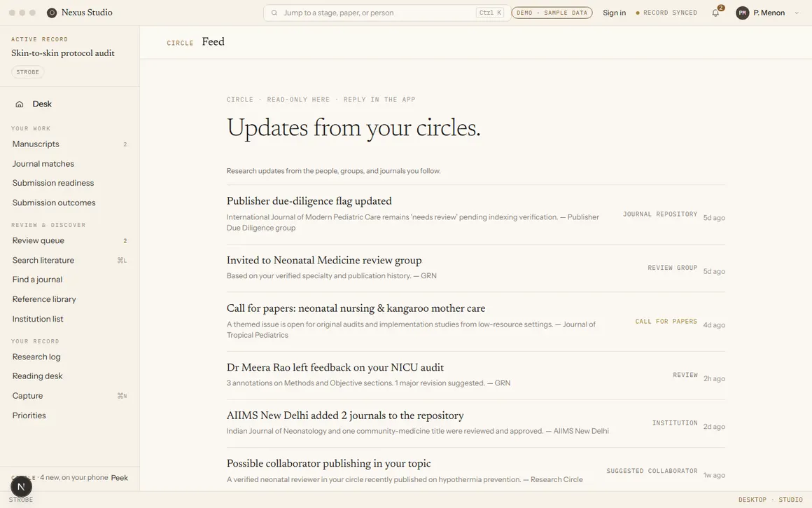Click the JOURNAL REPOSITORY tag
Screen dimensions: 812x508
click(659, 214)
